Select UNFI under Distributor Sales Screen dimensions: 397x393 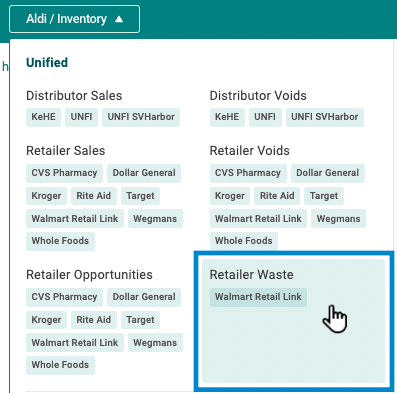pyautogui.click(x=81, y=117)
